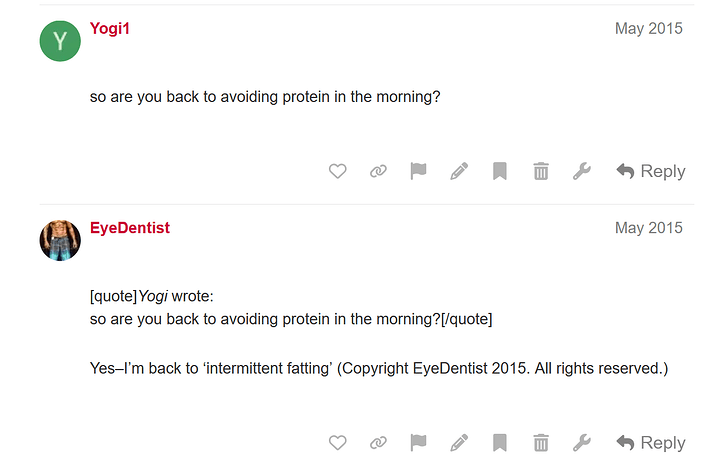Bookmark Yogi1's post

click(x=500, y=172)
